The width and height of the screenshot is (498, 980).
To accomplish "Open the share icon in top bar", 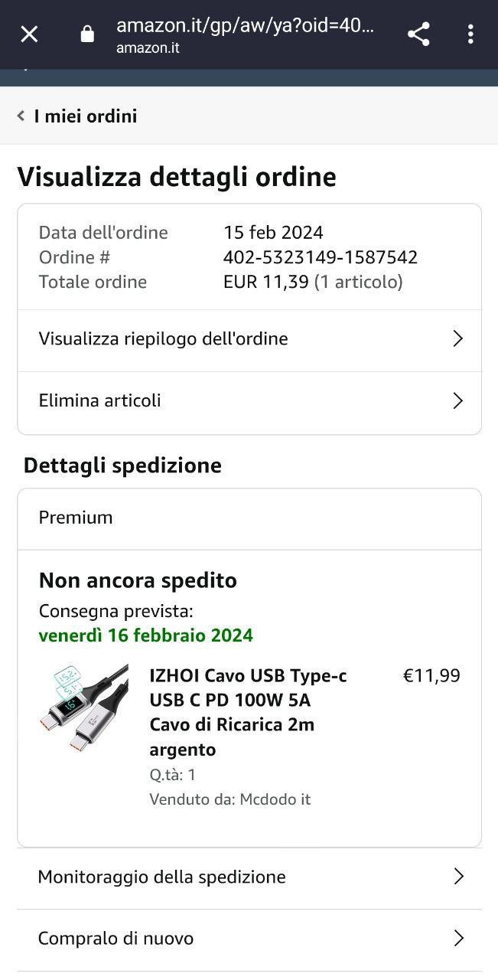I will pos(418,34).
